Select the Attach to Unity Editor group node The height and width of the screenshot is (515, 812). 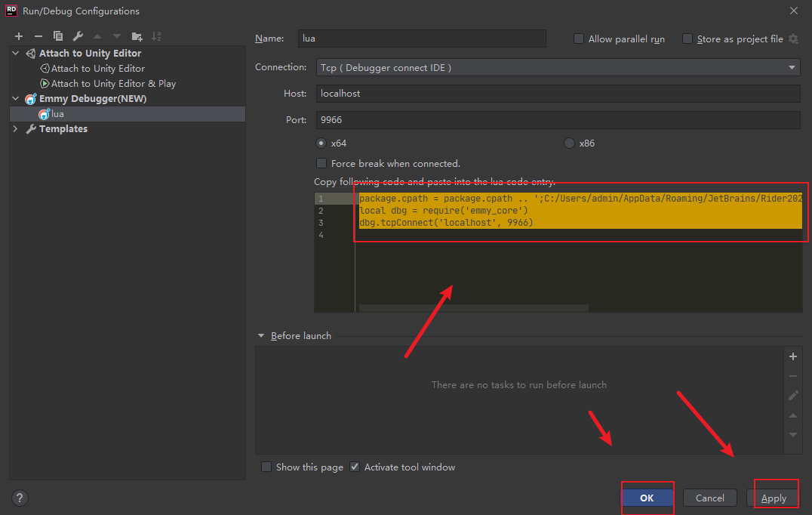click(90, 54)
